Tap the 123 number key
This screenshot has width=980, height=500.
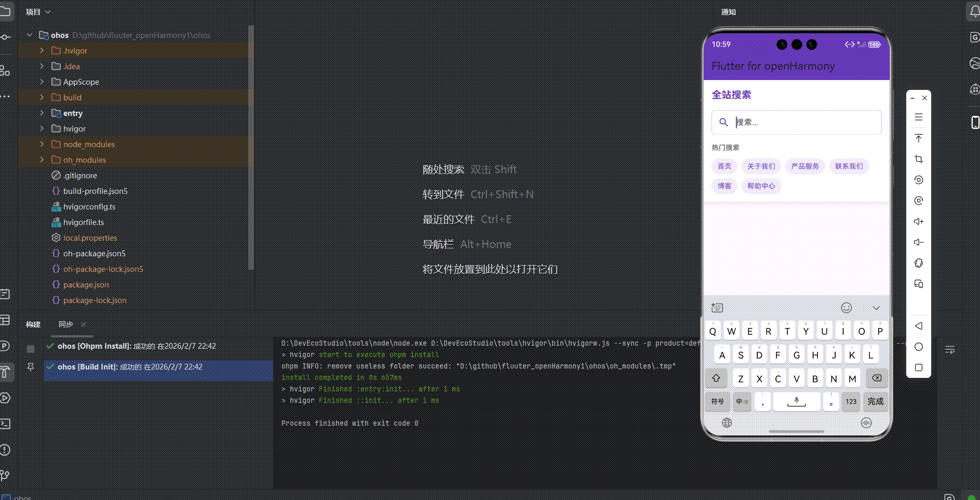851,401
